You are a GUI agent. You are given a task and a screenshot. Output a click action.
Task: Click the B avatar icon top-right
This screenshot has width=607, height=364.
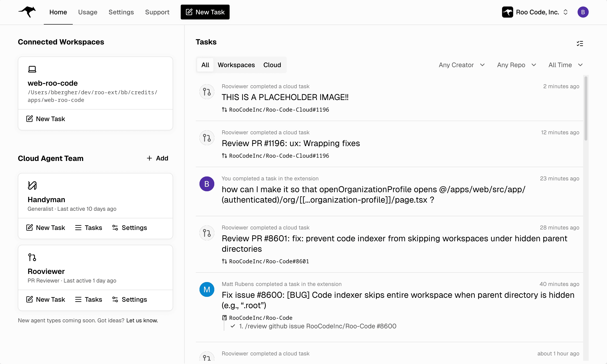coord(583,12)
